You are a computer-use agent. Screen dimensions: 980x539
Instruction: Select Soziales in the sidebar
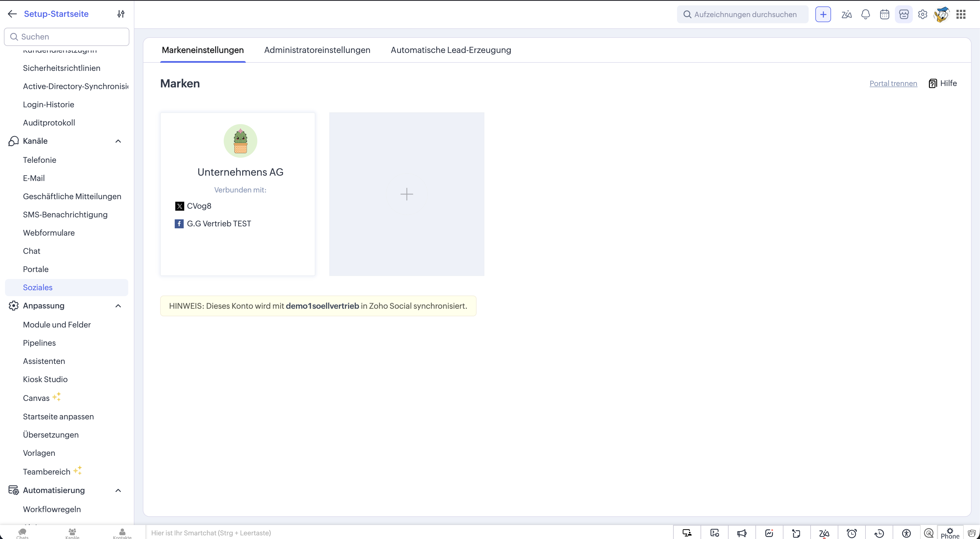point(67,287)
